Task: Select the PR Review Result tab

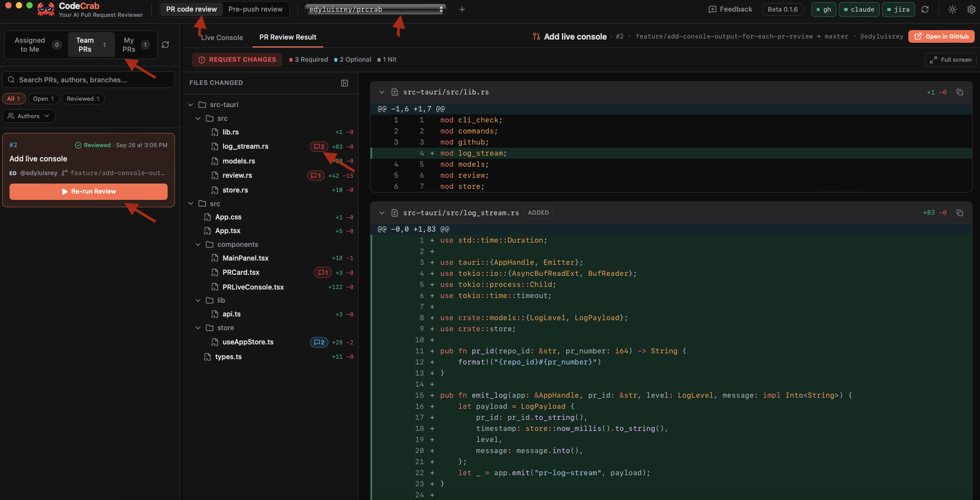Action: click(x=288, y=37)
